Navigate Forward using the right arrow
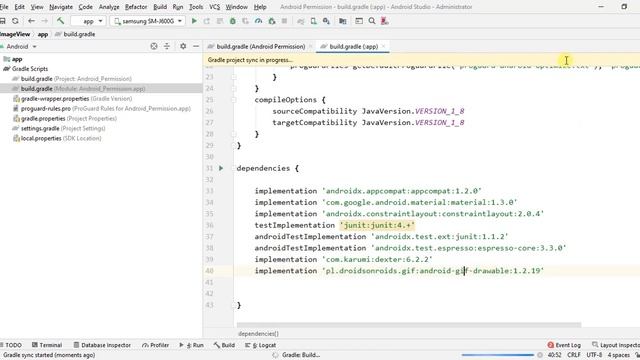This screenshot has height=360, width=640. [44, 21]
